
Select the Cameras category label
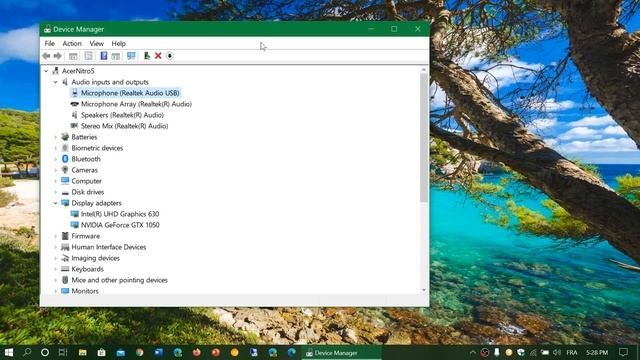pyautogui.click(x=84, y=170)
